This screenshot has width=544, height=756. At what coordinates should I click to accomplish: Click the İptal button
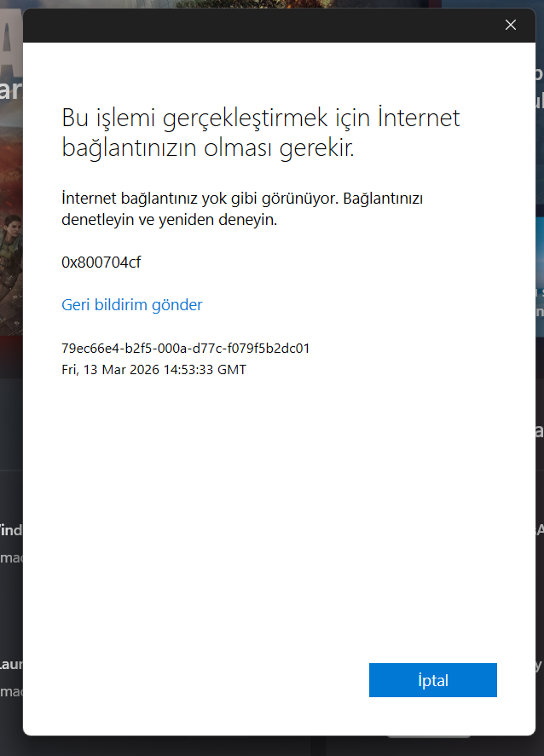click(x=432, y=680)
